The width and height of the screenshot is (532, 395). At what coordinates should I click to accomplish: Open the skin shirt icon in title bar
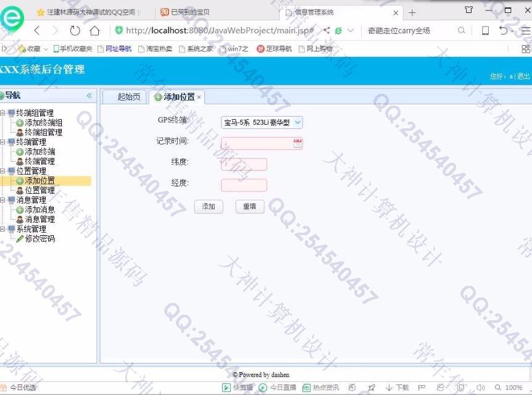click(x=469, y=10)
